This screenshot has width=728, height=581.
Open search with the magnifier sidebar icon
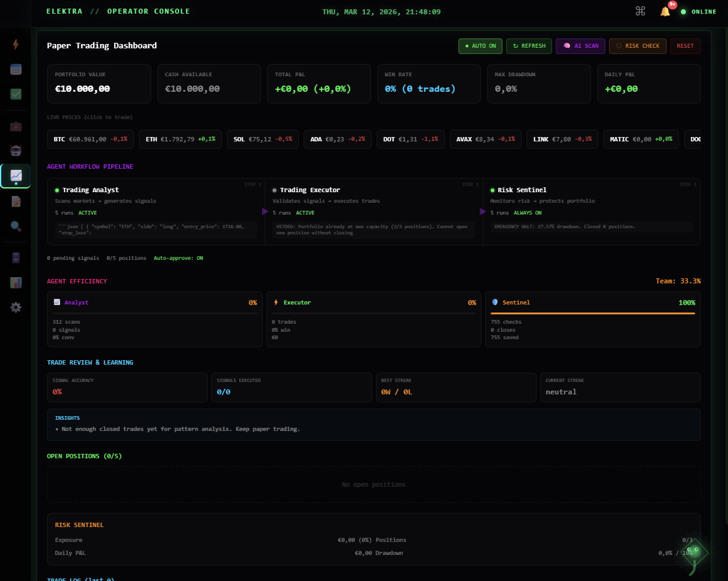pos(15,226)
